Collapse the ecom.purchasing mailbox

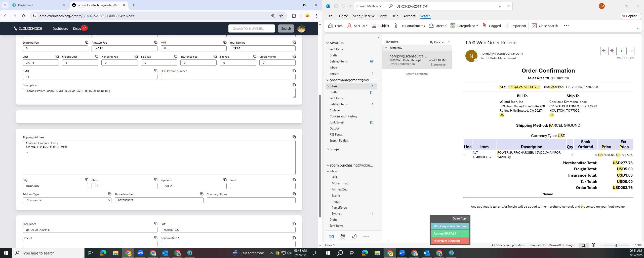click(328, 165)
